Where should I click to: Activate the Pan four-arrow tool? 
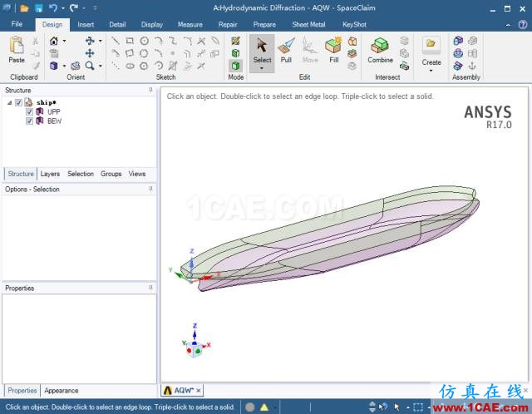[90, 53]
